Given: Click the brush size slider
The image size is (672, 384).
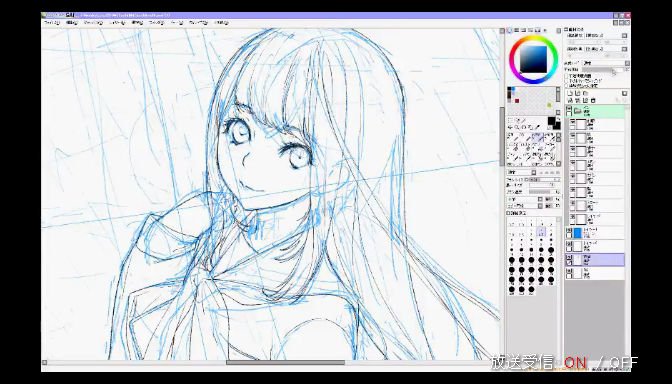Looking at the screenshot, I should pos(544,180).
